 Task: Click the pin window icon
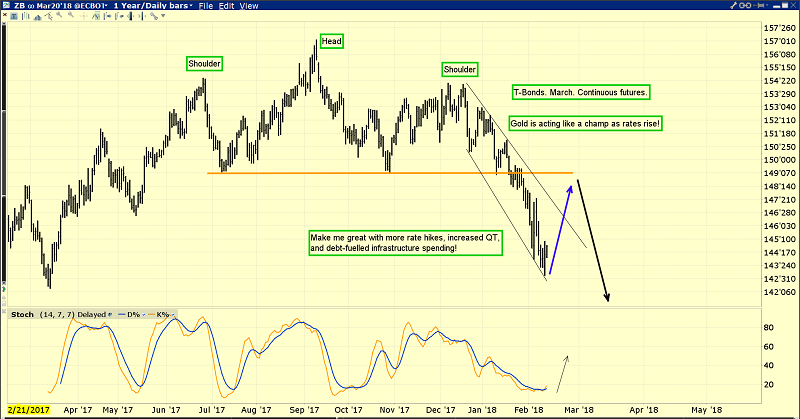[x=759, y=5]
